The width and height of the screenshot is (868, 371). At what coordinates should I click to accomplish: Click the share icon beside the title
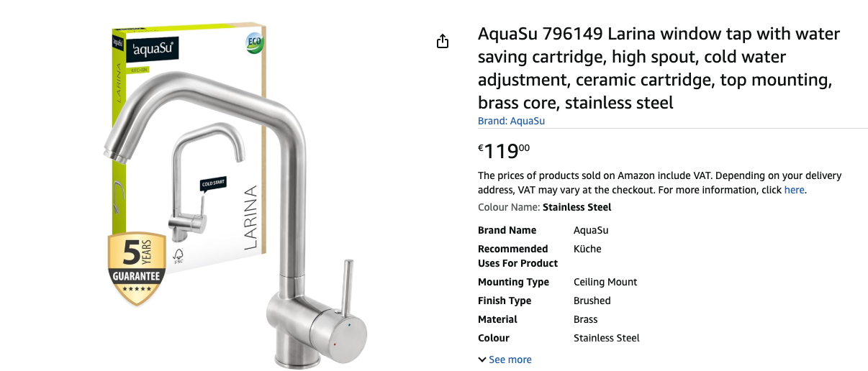(443, 42)
